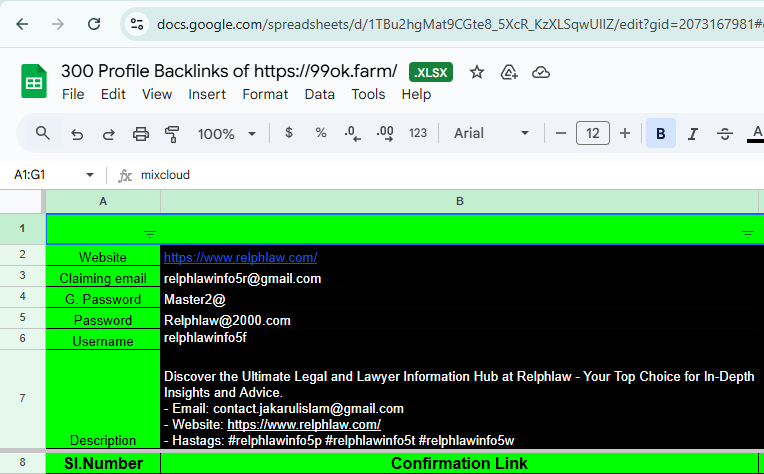Click the browser forward arrow

click(x=58, y=24)
